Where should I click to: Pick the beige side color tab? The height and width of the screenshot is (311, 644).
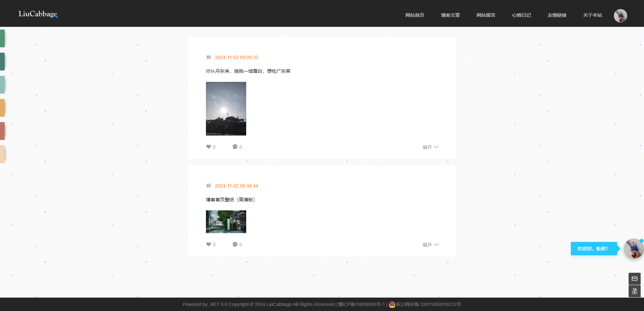pyautogui.click(x=2, y=154)
